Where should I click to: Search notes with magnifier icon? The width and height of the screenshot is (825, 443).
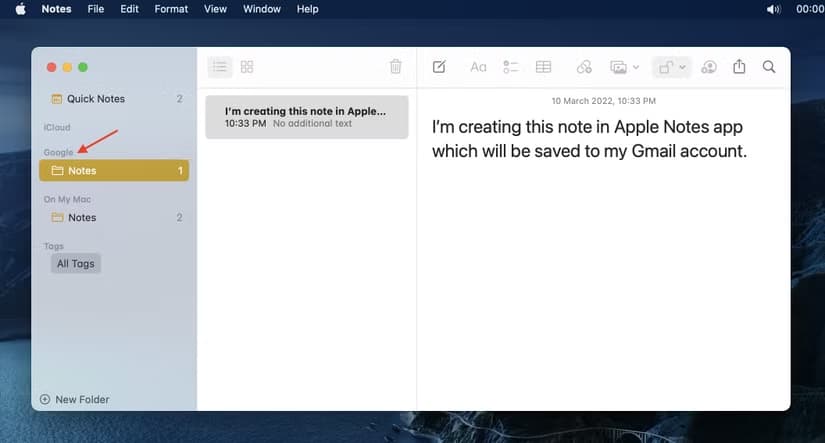point(769,67)
